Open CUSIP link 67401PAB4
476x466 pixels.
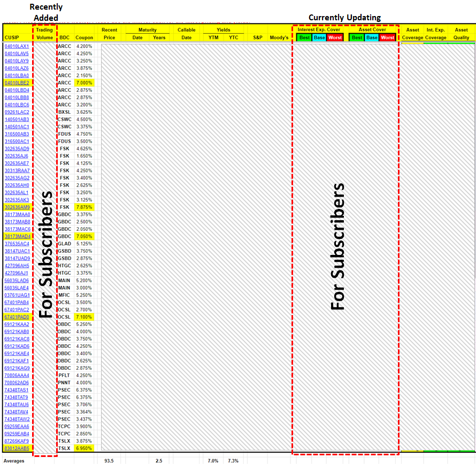coord(17,302)
